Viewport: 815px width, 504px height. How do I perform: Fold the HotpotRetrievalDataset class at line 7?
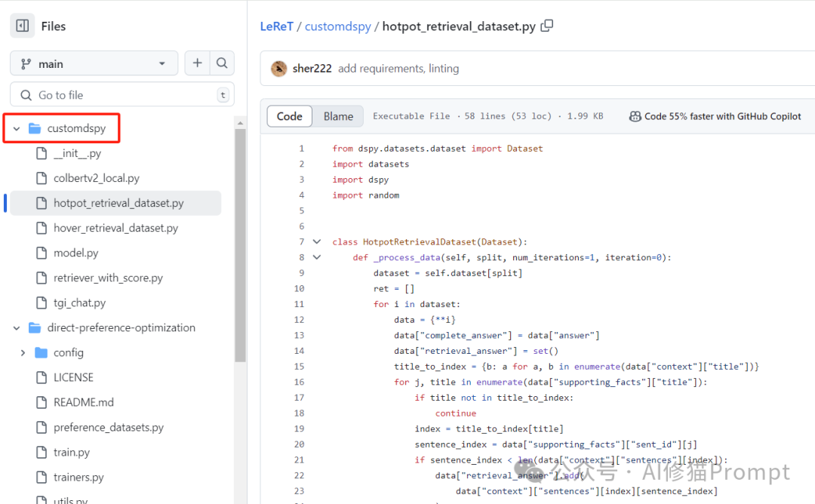click(317, 242)
